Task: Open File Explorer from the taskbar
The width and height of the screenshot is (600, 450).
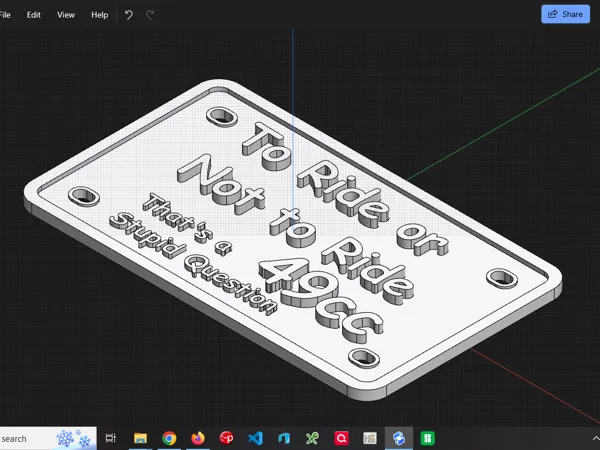Action: [x=140, y=438]
